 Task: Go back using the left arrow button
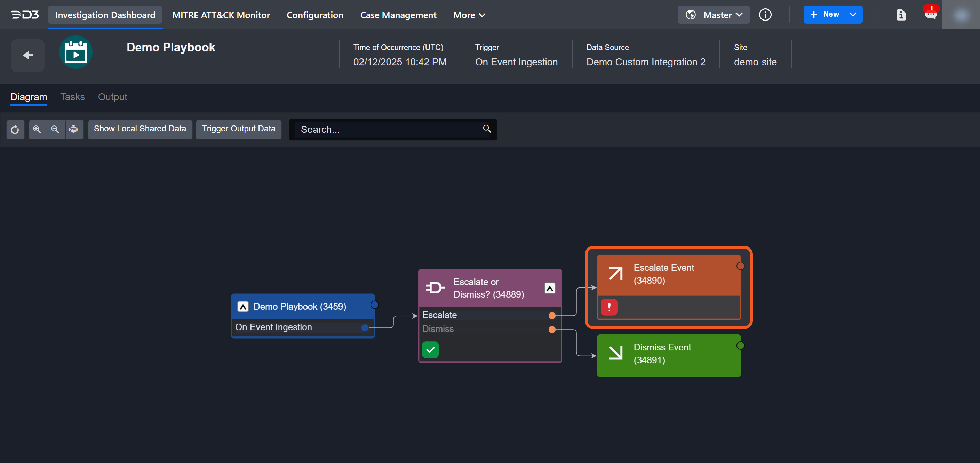pos(28,56)
